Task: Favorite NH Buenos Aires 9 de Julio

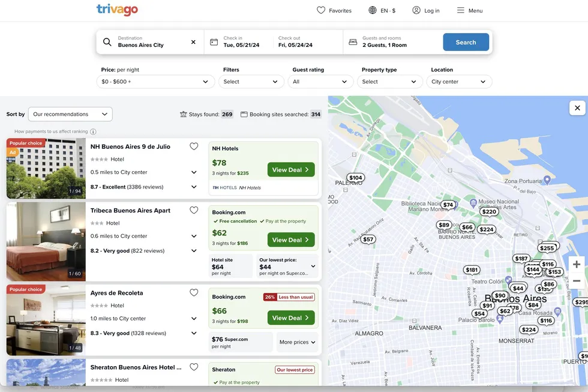Action: click(194, 146)
